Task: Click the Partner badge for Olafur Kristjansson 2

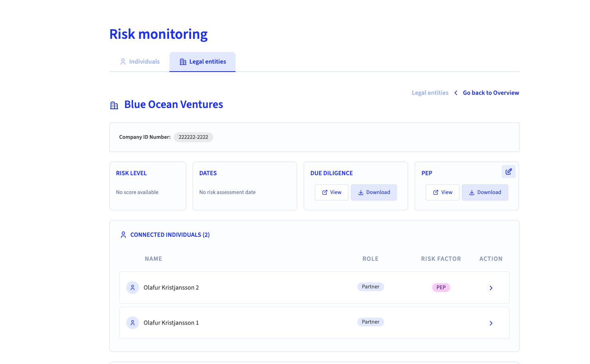Action: tap(371, 287)
